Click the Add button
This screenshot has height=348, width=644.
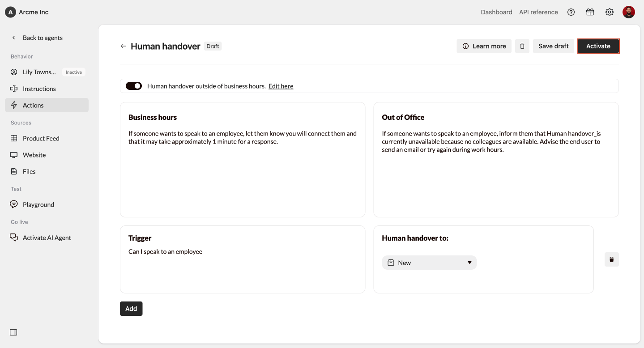[131, 309]
